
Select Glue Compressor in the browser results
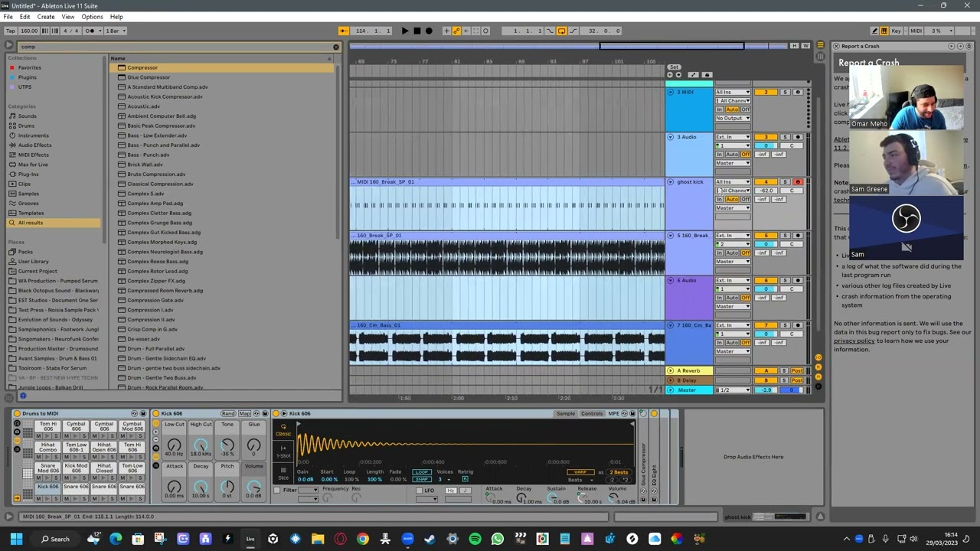click(149, 77)
